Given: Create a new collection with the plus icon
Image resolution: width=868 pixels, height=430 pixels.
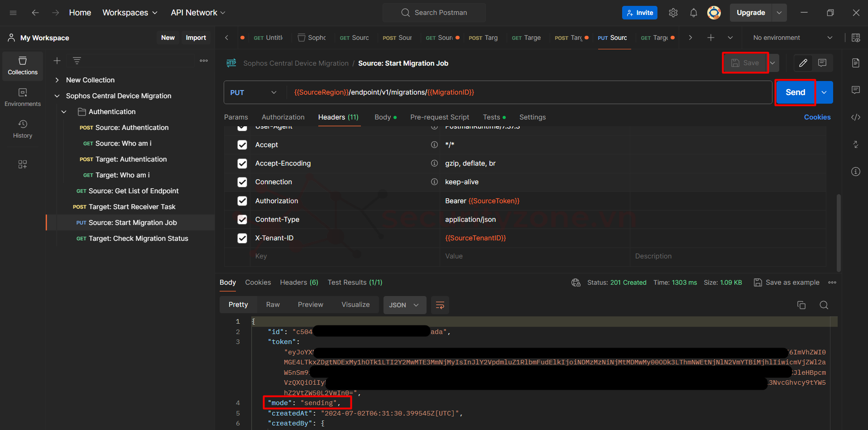Looking at the screenshot, I should tap(57, 61).
